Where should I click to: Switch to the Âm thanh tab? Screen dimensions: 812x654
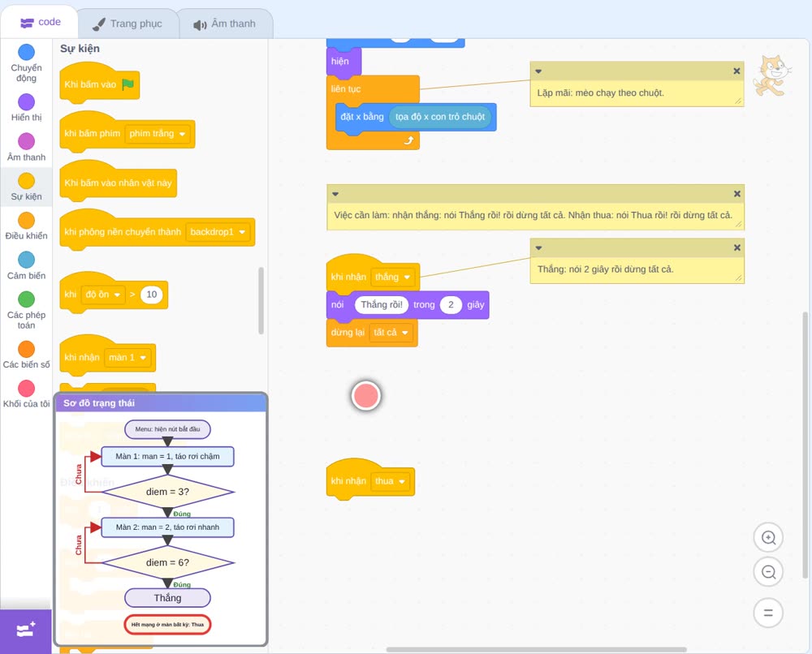(x=225, y=24)
